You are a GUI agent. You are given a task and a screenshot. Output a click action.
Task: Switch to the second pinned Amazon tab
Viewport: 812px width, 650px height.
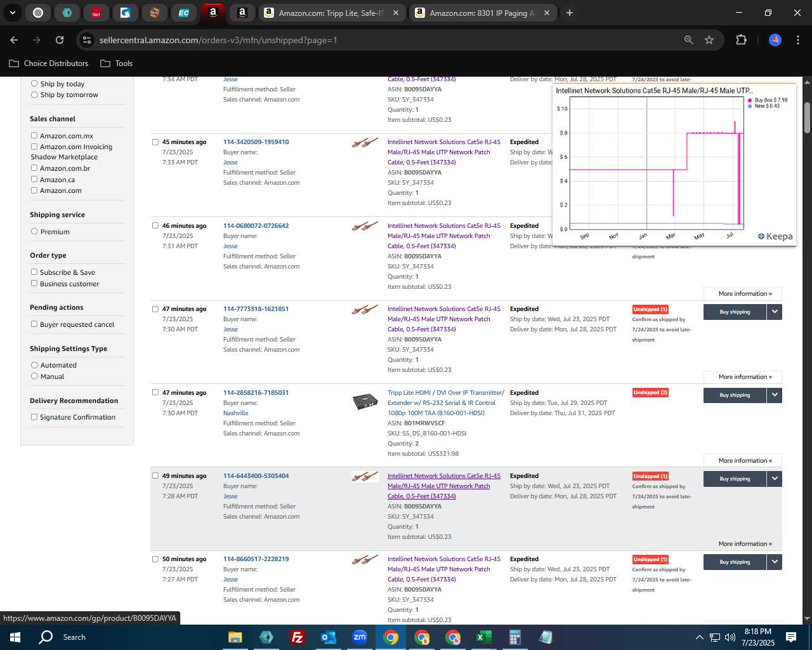pos(242,13)
